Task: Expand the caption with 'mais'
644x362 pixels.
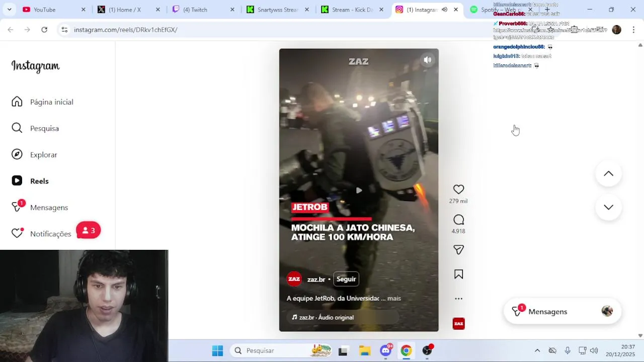Action: 394,298
